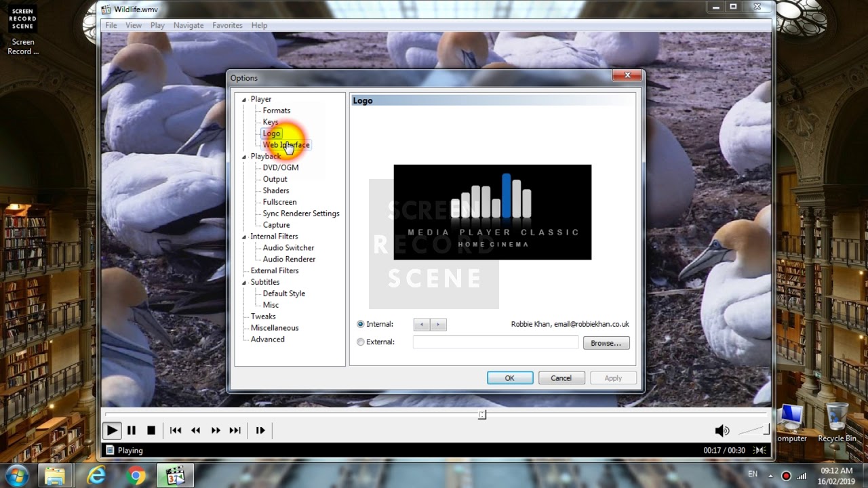Open the Help menu
Screen dimensions: 868x488
tap(259, 25)
